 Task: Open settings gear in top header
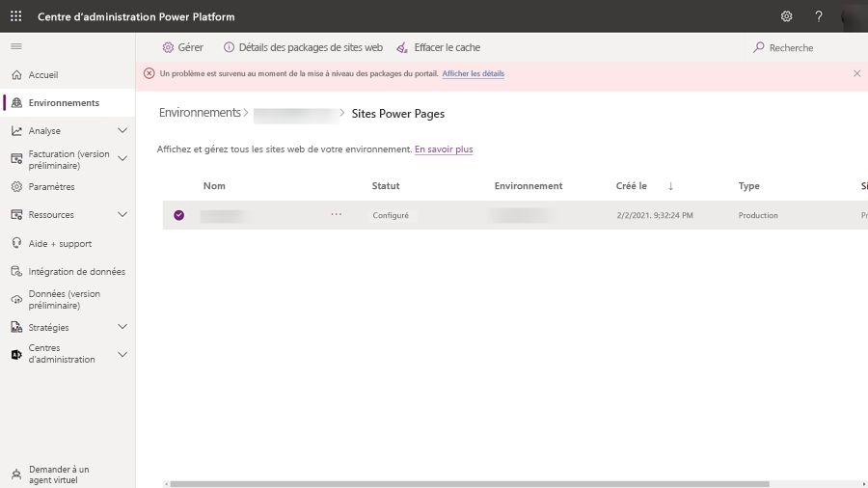point(786,16)
